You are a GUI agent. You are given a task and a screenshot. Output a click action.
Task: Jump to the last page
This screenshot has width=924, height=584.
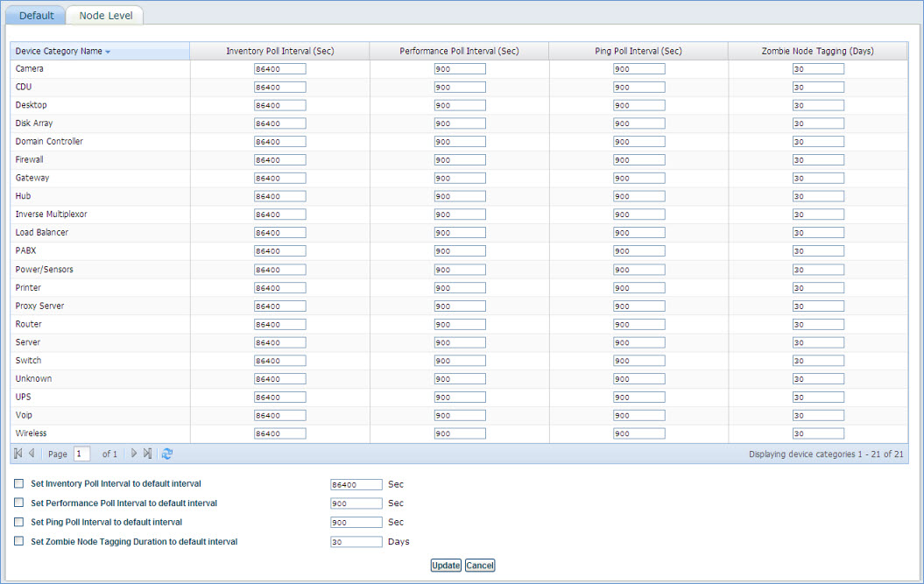click(146, 454)
